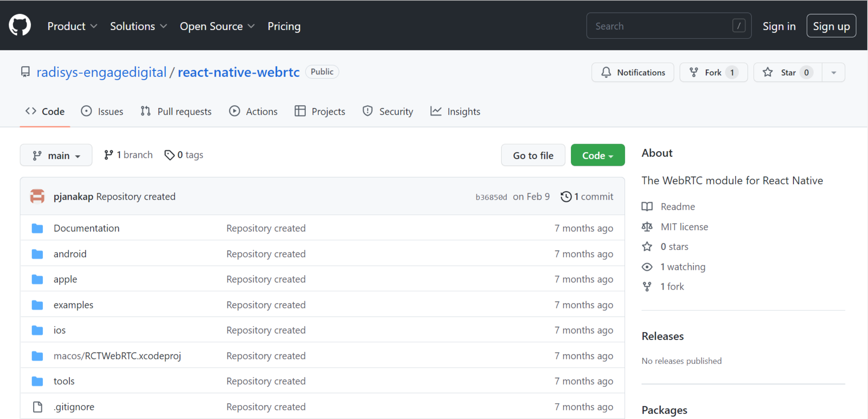Open the main branch selector dropdown
Screen dimensions: 868x419
pyautogui.click(x=56, y=155)
